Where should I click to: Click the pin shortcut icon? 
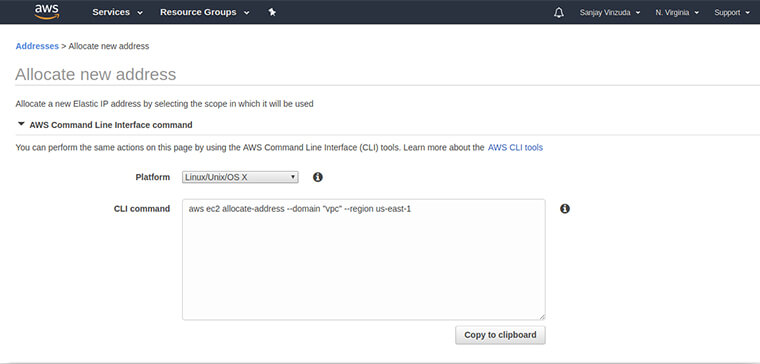[272, 13]
